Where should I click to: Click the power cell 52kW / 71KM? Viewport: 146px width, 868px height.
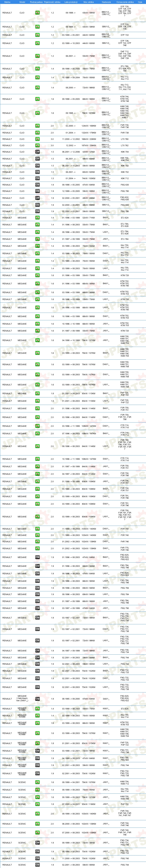click(89, 218)
